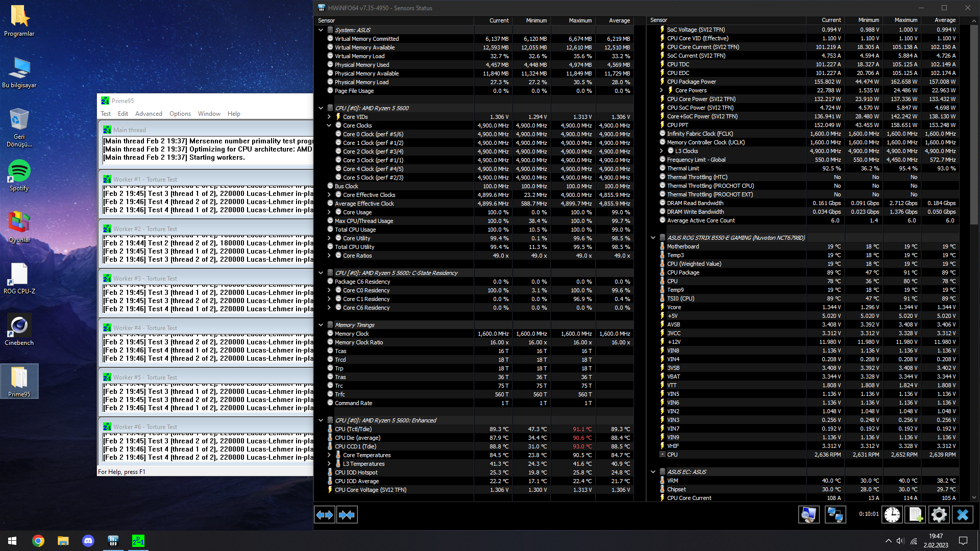Image resolution: width=980 pixels, height=551 pixels.
Task: Select the Chipset temperature row
Action: [803, 489]
